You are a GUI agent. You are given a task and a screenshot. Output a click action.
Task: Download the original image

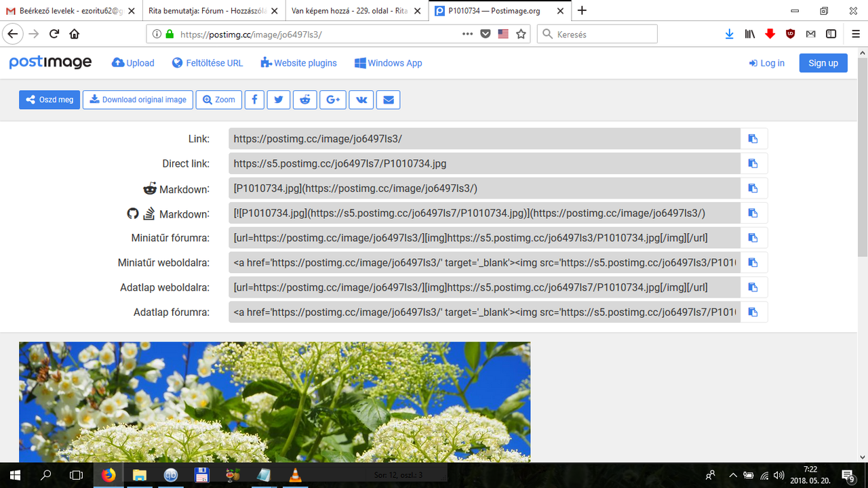(x=138, y=100)
